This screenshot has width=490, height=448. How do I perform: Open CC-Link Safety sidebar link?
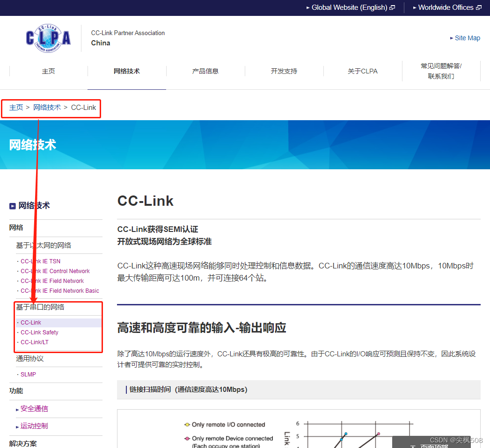click(x=39, y=332)
